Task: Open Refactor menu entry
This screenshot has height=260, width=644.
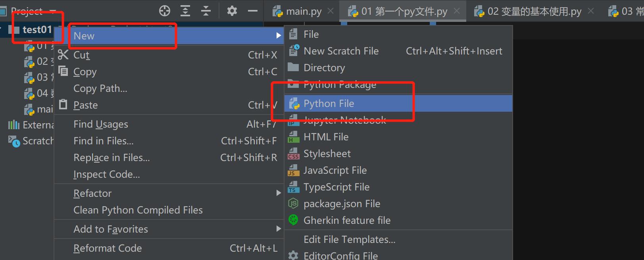Action: coord(169,193)
